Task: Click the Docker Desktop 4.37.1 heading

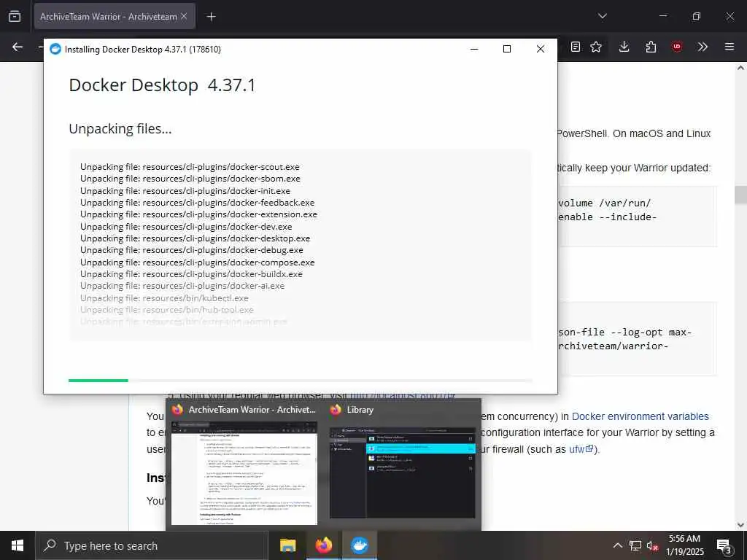Action: coord(162,86)
